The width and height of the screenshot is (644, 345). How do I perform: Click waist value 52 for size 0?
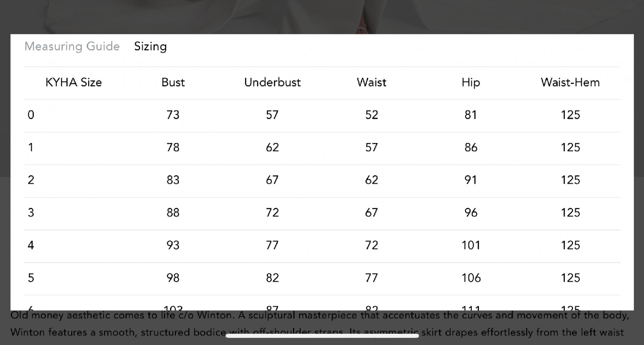(372, 115)
